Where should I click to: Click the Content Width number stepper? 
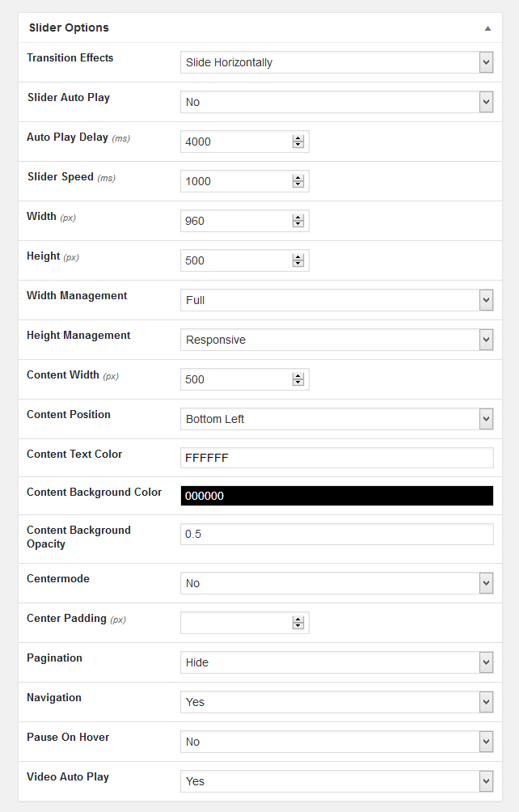pyautogui.click(x=298, y=379)
